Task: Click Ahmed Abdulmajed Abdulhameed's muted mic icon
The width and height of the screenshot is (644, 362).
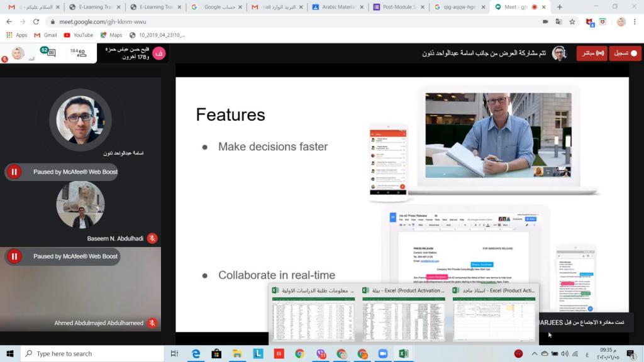Action: pyautogui.click(x=152, y=323)
